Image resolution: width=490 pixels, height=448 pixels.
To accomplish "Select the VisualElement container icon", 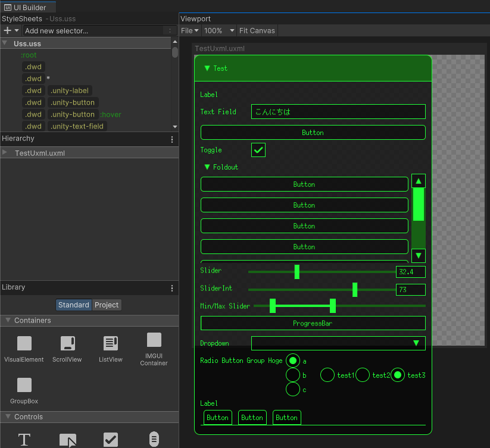I will coord(24,344).
